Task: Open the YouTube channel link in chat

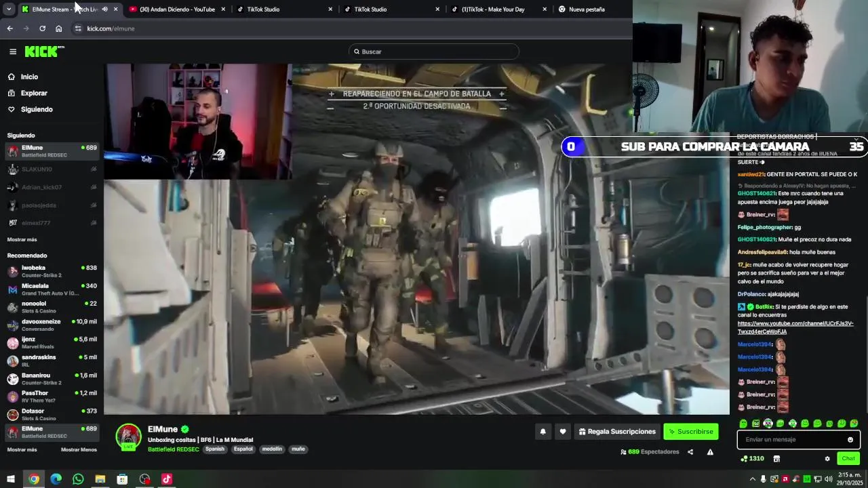Action: pos(795,328)
